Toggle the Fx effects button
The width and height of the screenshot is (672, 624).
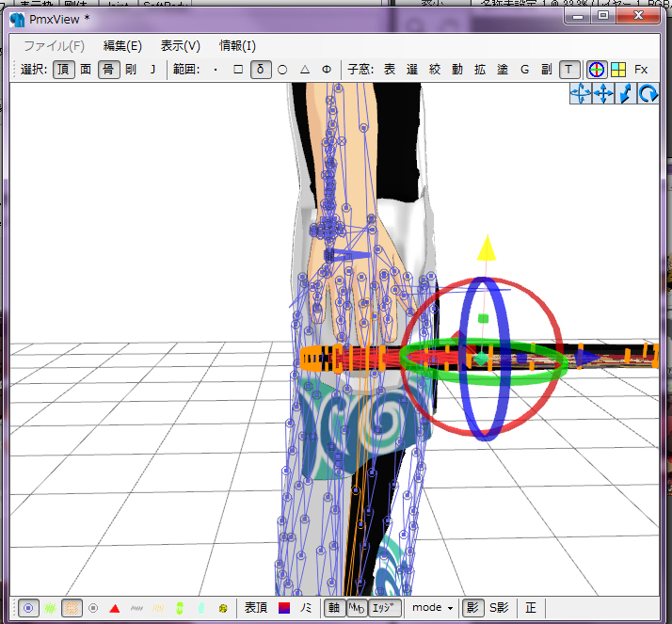(x=641, y=70)
